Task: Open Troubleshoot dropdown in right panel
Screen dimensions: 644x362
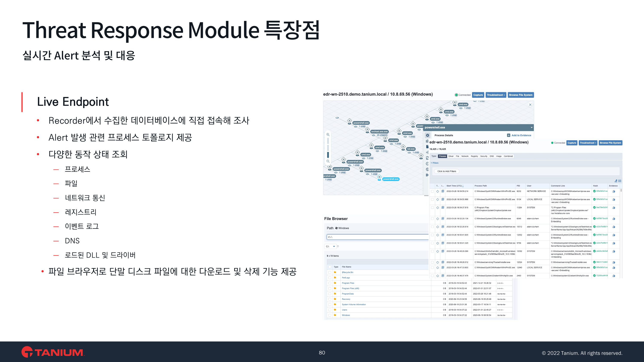Action: coord(588,143)
